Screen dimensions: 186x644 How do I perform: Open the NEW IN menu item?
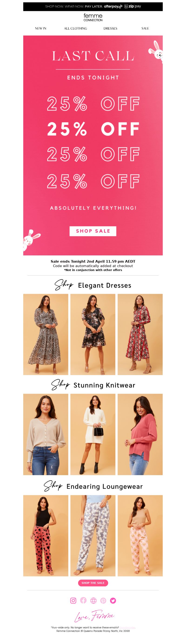[x=41, y=28]
